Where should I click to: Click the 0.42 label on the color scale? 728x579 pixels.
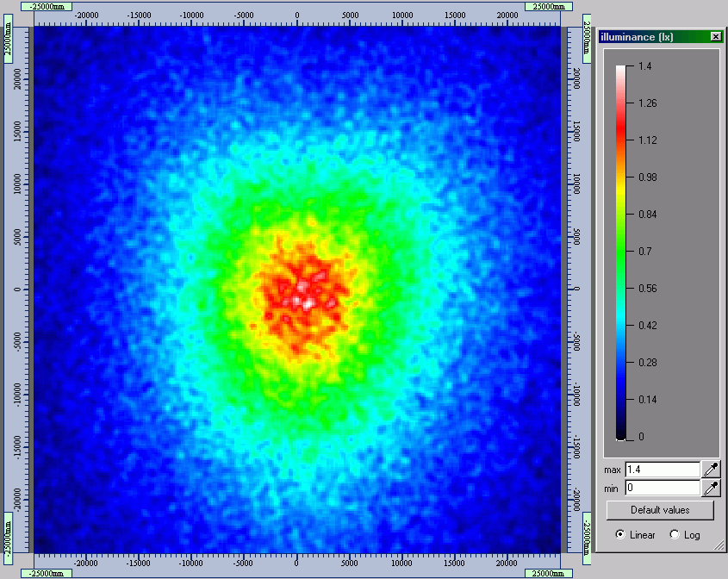[648, 326]
